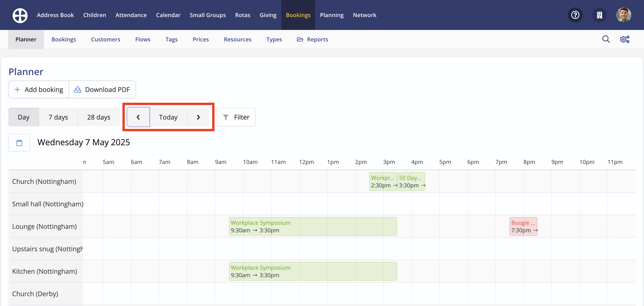Open the Reports folder menu

pos(312,39)
